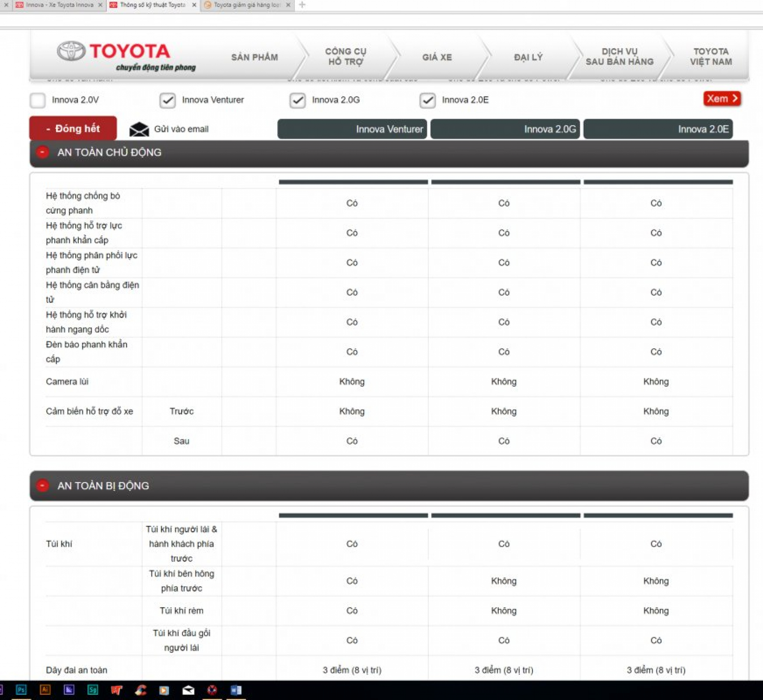
Task: Click the 'Hệ thống hỗ trợ lực phanh khẩn cấp' label
Action: [x=84, y=233]
